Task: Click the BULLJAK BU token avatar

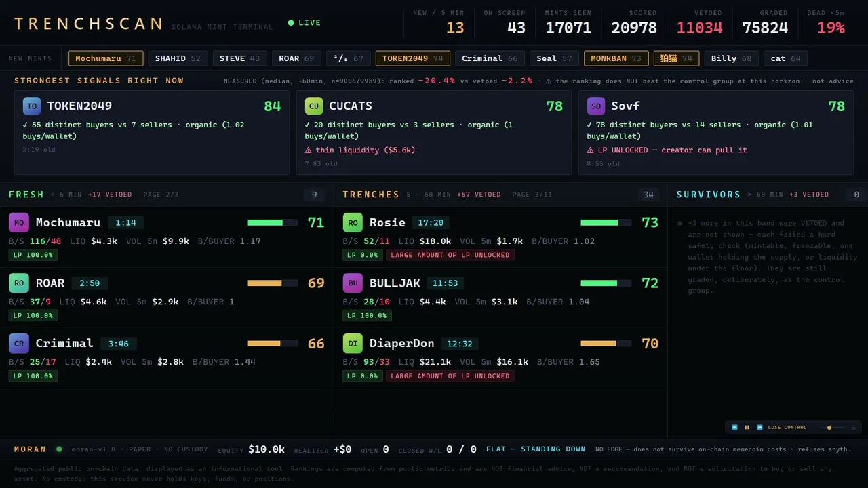Action: click(353, 283)
